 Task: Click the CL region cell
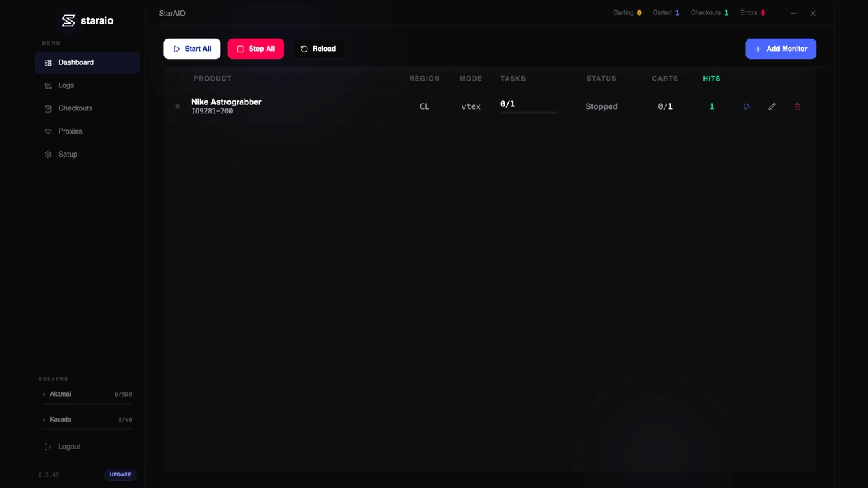[425, 106]
